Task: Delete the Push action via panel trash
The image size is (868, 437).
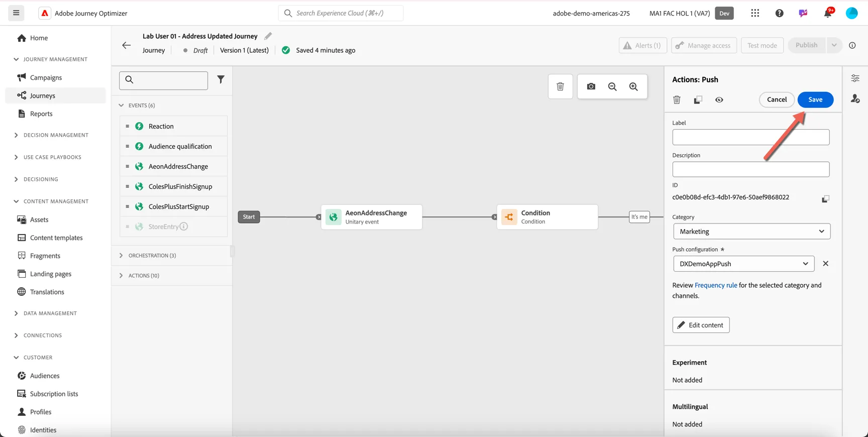Action: [x=677, y=99]
